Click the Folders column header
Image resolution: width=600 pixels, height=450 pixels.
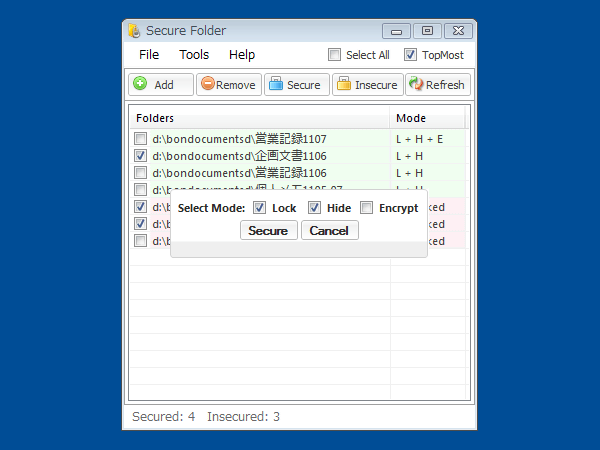click(x=260, y=118)
